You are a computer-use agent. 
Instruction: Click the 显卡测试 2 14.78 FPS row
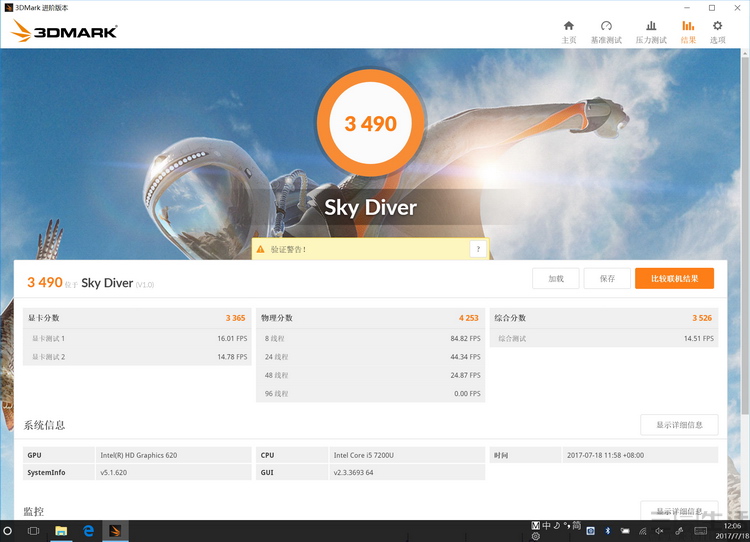pyautogui.click(x=137, y=357)
